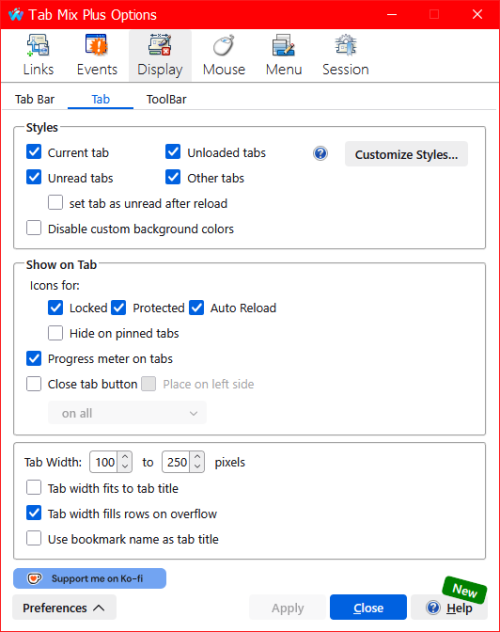Increase the maximum tab width value
Image resolution: width=500 pixels, height=632 pixels.
pos(197,457)
